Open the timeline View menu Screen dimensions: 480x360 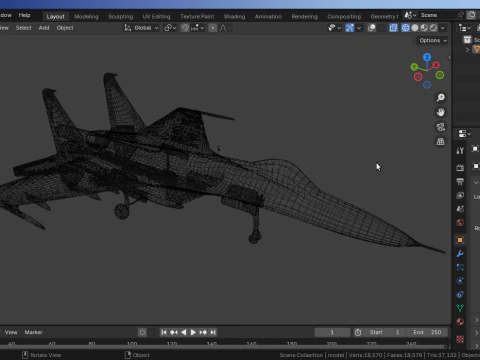(x=11, y=332)
